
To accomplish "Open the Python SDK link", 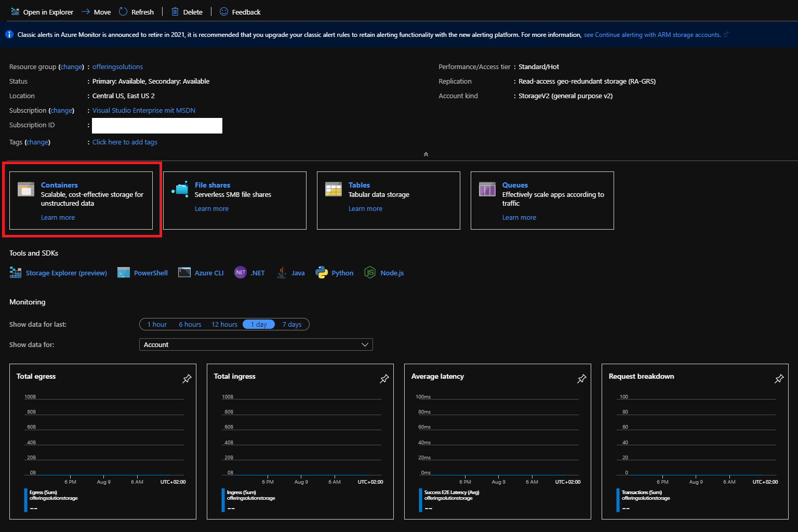I will tap(342, 273).
